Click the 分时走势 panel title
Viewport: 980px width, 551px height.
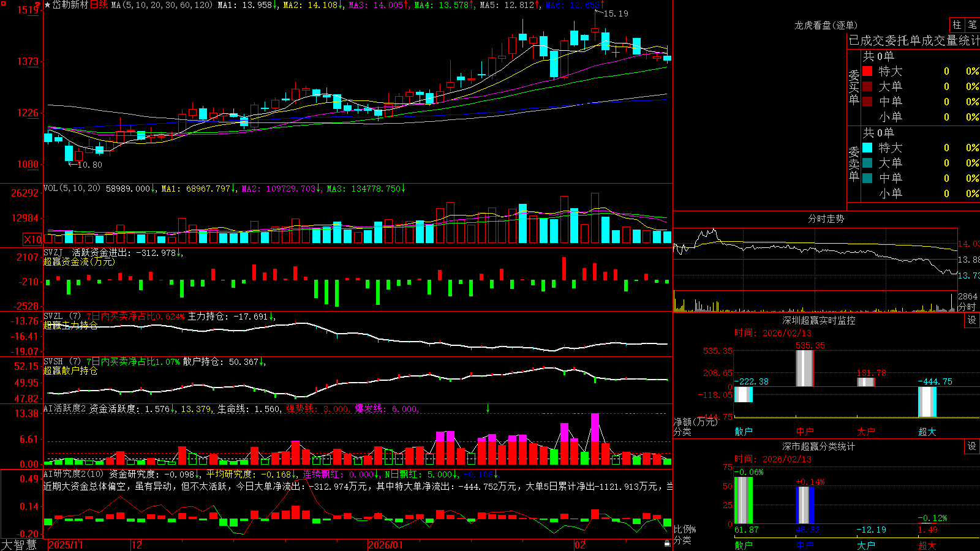tap(826, 219)
